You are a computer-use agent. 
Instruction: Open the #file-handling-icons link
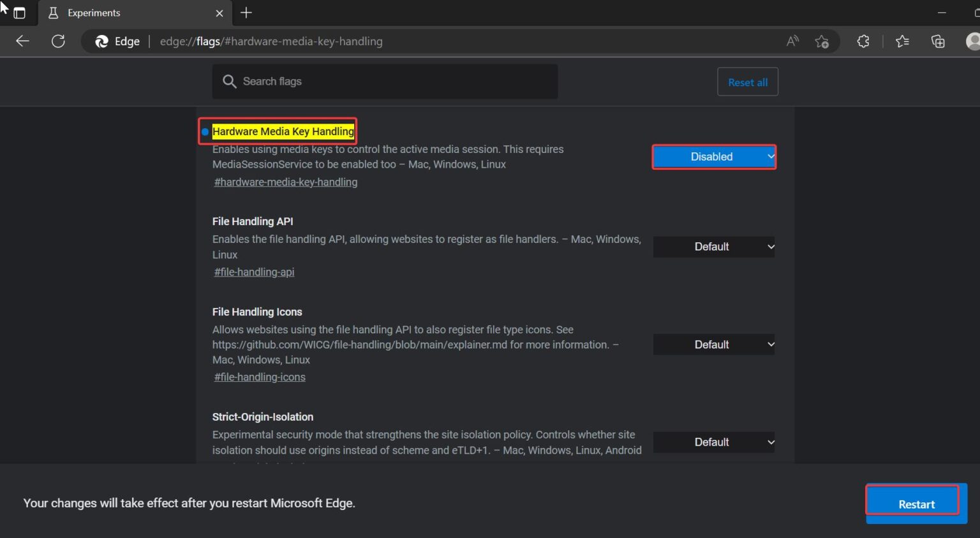click(259, 377)
